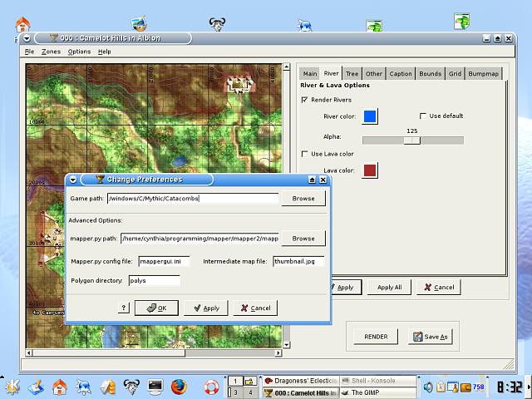Click the GNU head icon in panel
Image resolution: width=532 pixels, height=399 pixels.
131,387
